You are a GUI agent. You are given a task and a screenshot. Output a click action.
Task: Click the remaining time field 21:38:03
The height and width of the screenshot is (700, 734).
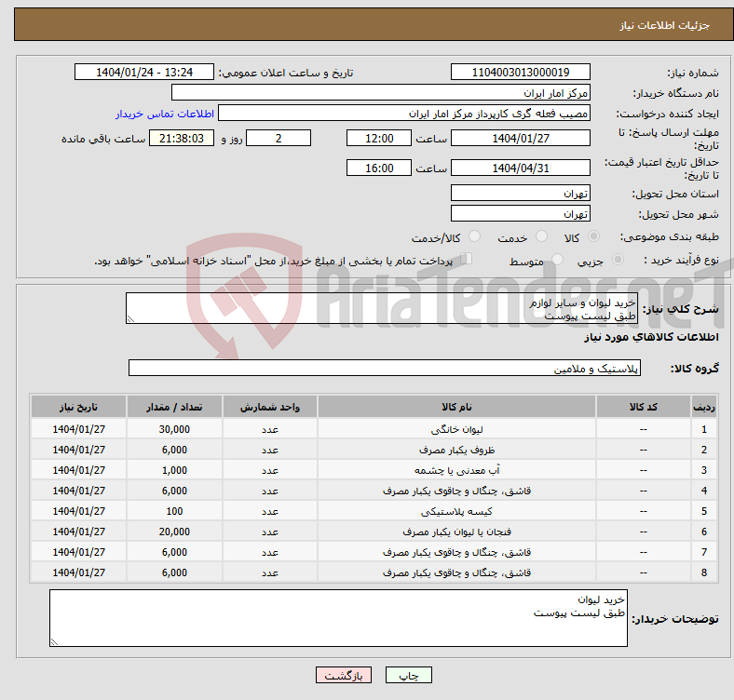tap(182, 138)
